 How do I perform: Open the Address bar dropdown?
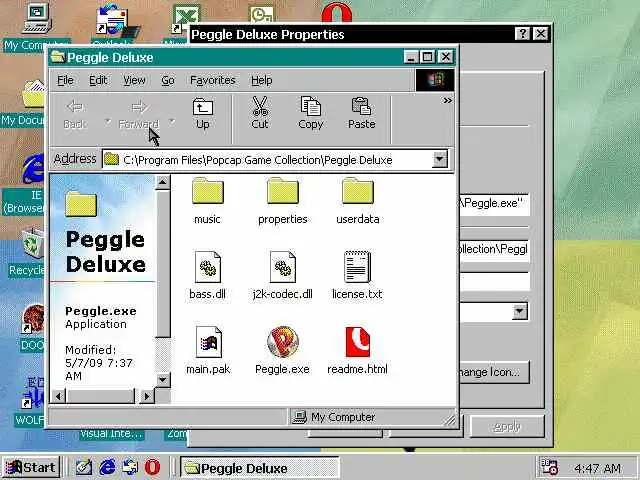(x=440, y=159)
